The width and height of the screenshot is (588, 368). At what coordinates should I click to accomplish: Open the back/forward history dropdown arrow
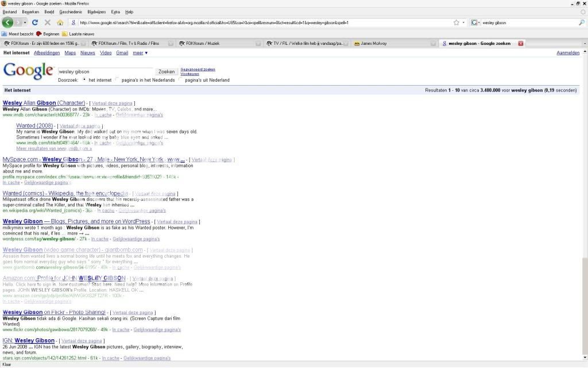[25, 22]
